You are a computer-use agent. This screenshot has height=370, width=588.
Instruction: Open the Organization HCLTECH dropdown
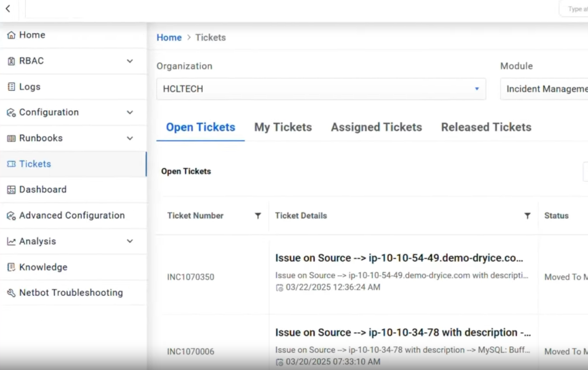321,89
